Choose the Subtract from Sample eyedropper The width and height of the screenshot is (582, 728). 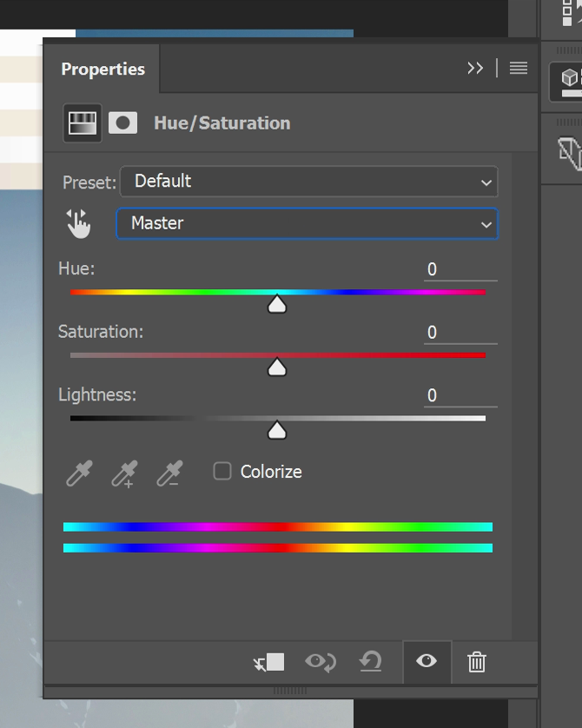169,473
